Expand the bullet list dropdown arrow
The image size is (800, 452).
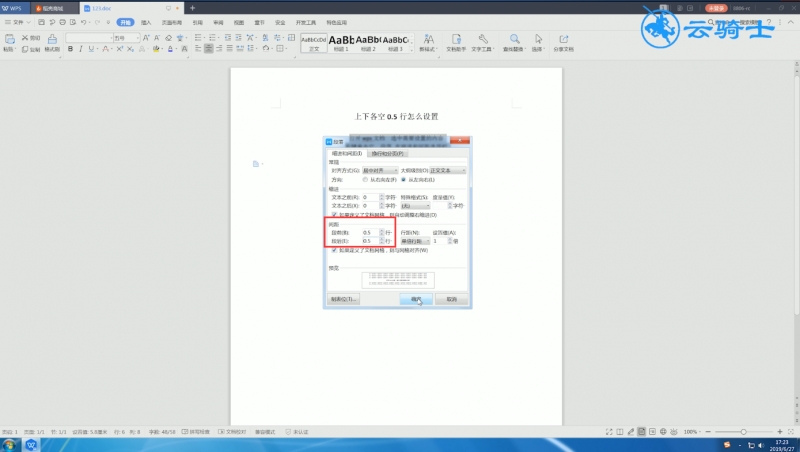pyautogui.click(x=203, y=38)
